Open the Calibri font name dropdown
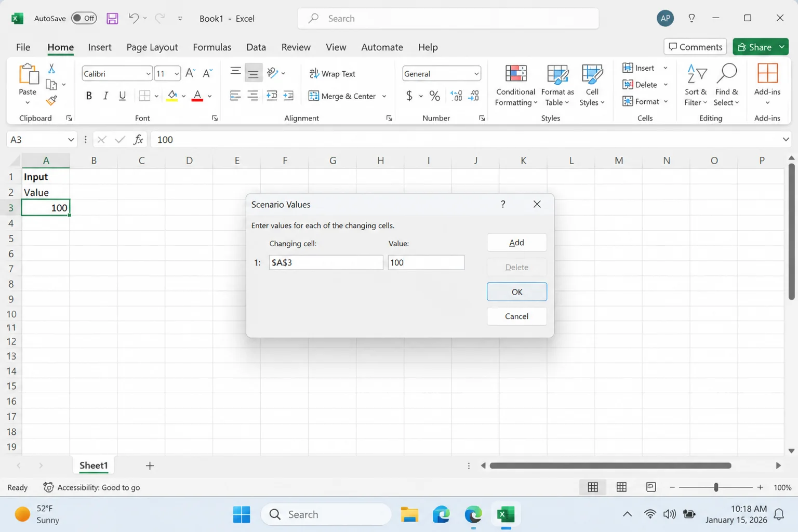The width and height of the screenshot is (798, 532). click(148, 74)
